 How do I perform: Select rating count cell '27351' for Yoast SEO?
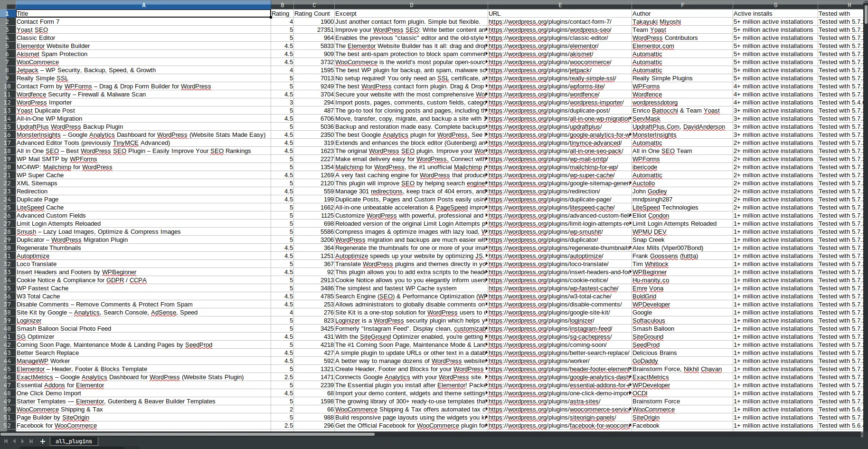point(314,30)
